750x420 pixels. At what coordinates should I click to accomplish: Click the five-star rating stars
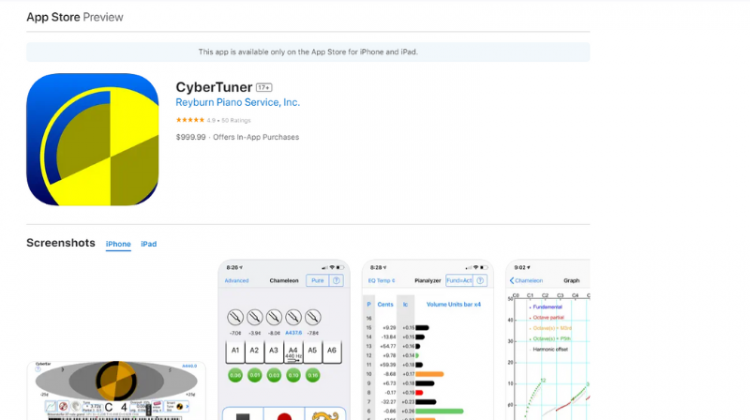(190, 120)
